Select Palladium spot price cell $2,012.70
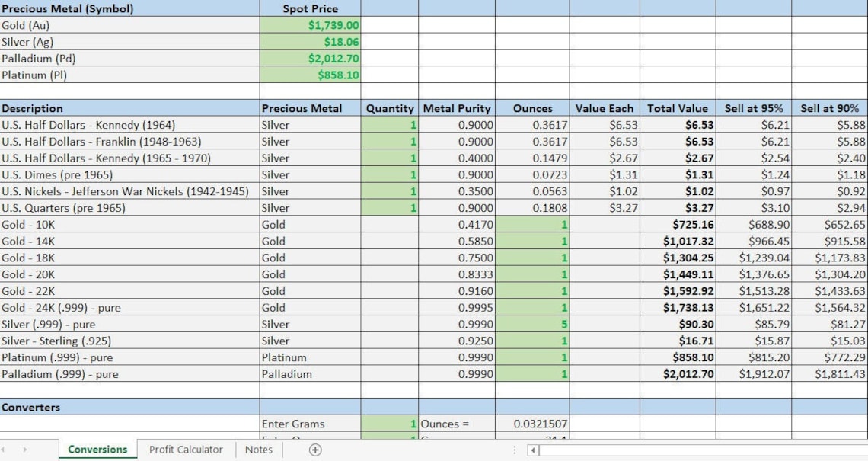Screen dimensions: 868x461 click(310, 58)
